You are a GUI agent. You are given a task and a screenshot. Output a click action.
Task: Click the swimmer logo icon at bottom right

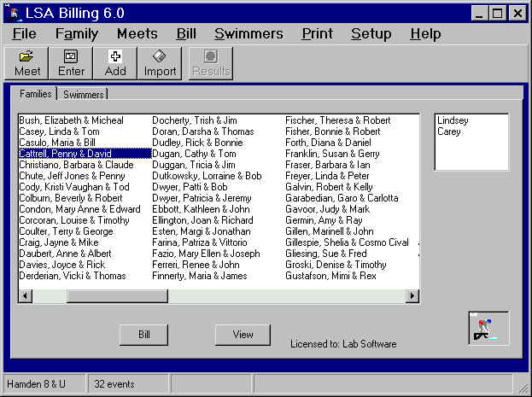pyautogui.click(x=488, y=328)
